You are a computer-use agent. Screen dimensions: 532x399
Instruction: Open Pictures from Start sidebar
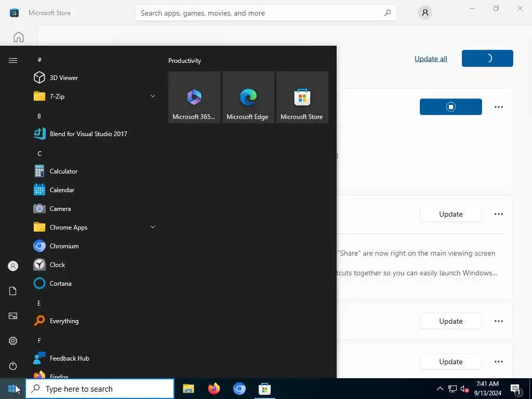[x=13, y=316]
